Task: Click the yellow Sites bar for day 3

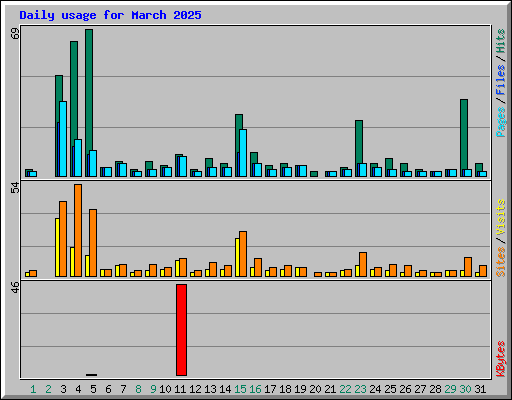Action: pos(57,247)
